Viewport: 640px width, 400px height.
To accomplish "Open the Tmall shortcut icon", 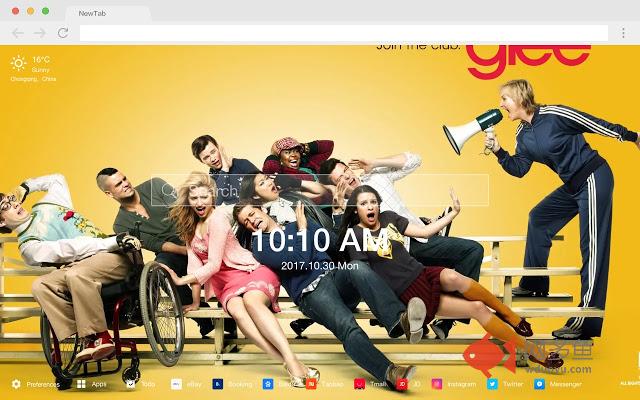I will (x=360, y=384).
